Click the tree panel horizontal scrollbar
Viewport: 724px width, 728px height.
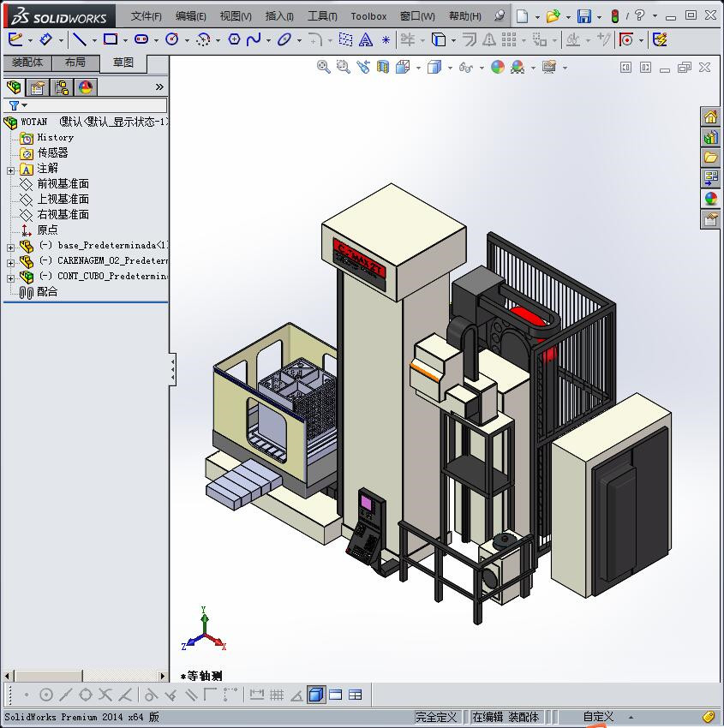(85, 676)
